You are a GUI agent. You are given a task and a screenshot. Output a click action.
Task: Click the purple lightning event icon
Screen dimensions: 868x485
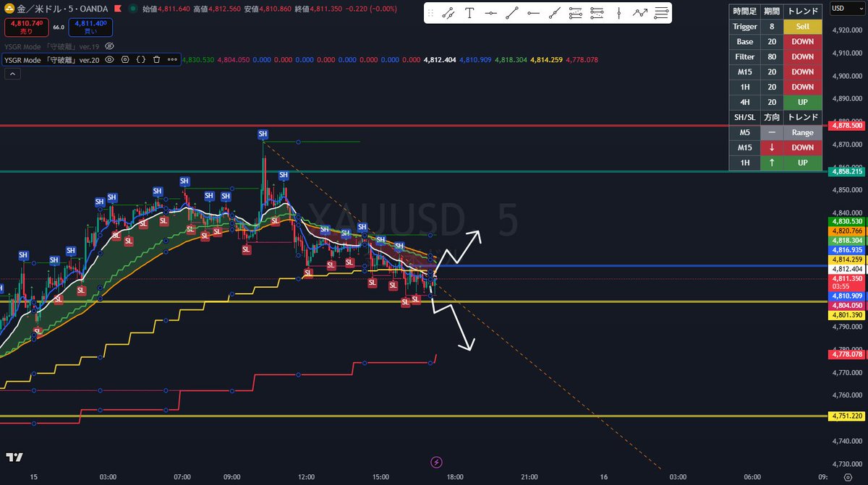pos(436,461)
